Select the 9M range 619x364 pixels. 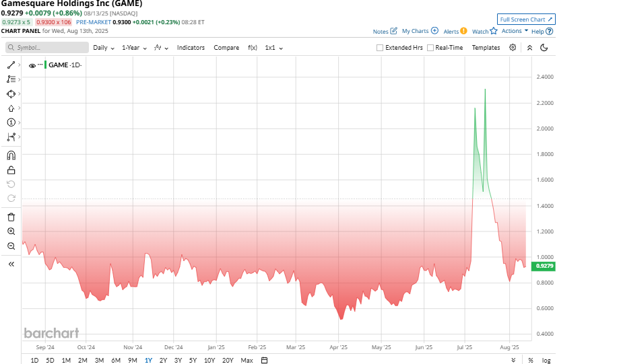(132, 360)
